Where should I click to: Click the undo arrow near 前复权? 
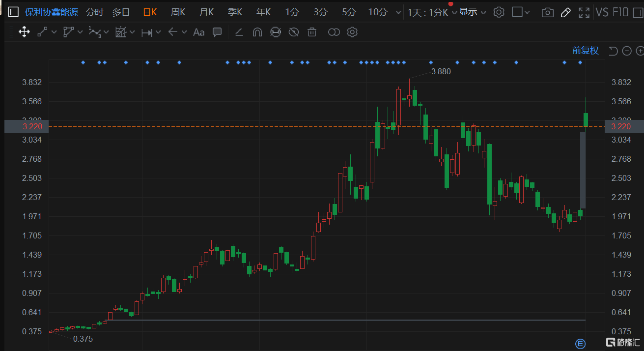pos(613,51)
